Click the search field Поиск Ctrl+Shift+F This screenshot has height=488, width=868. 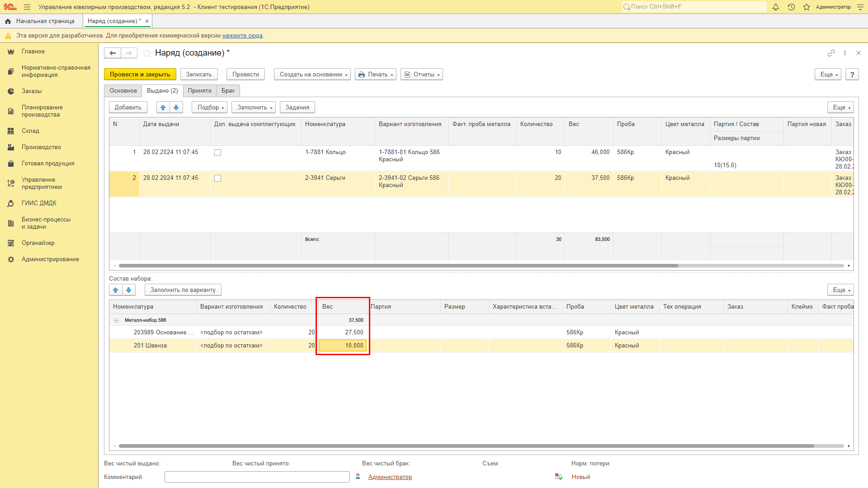(694, 7)
